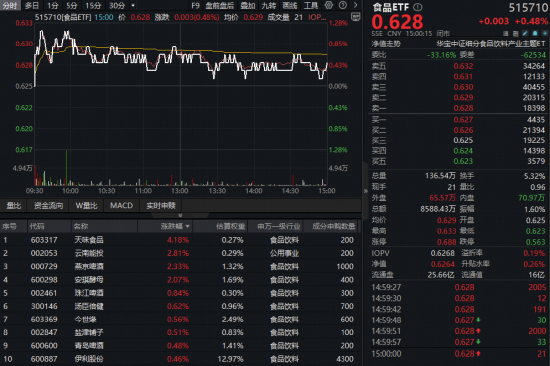Image resolution: width=550 pixels, height=366 pixels.
Task: Click the 净值走势 link
Action: (386, 44)
